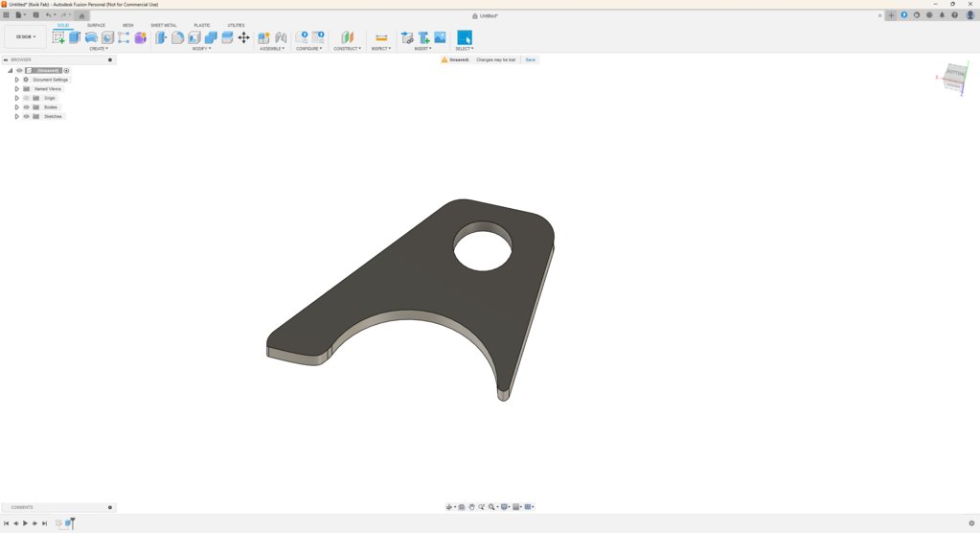Click the Save link in unsaved warning
Screen dimensions: 980x533
(530, 60)
